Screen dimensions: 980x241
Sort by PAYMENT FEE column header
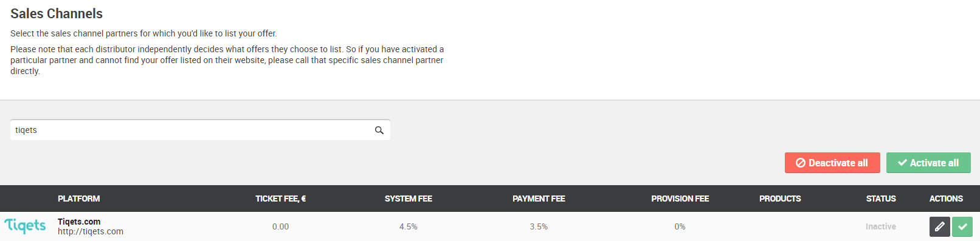pyautogui.click(x=539, y=199)
